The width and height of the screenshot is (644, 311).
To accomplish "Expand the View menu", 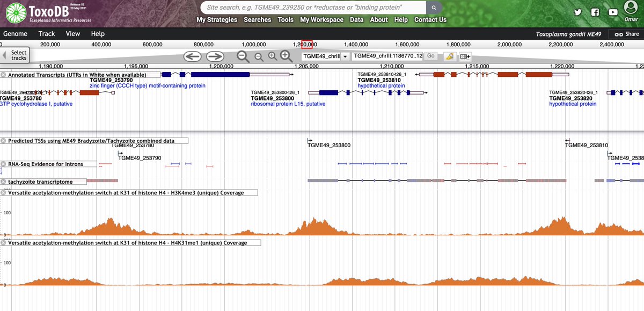I will pos(72,33).
